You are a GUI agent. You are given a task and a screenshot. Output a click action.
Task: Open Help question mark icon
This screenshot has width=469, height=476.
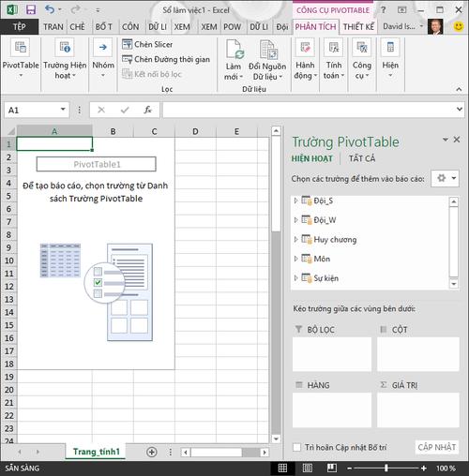click(x=384, y=10)
